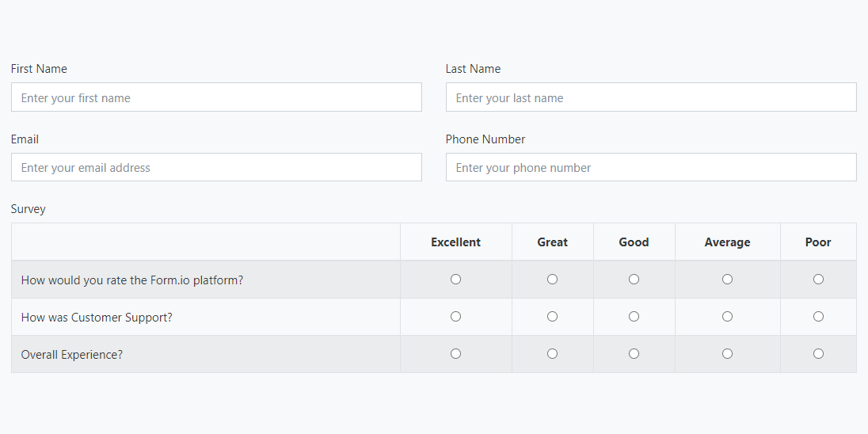The image size is (868, 434).
Task: Rate Form.io platform as Great
Action: pyautogui.click(x=552, y=280)
